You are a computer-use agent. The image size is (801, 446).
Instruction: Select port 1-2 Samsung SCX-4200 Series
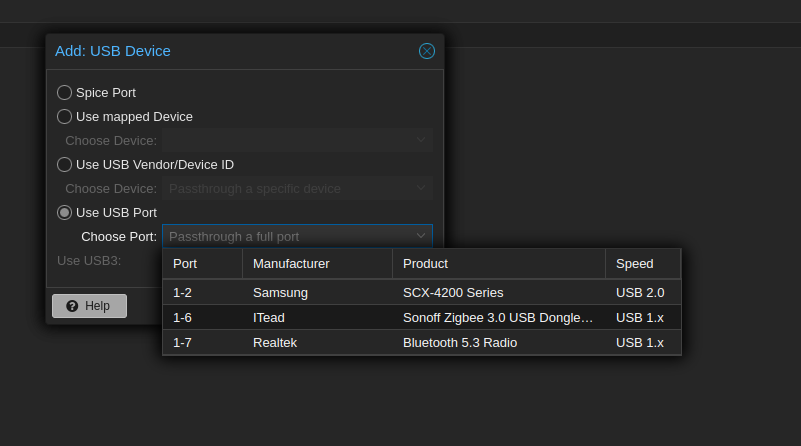[x=421, y=293]
